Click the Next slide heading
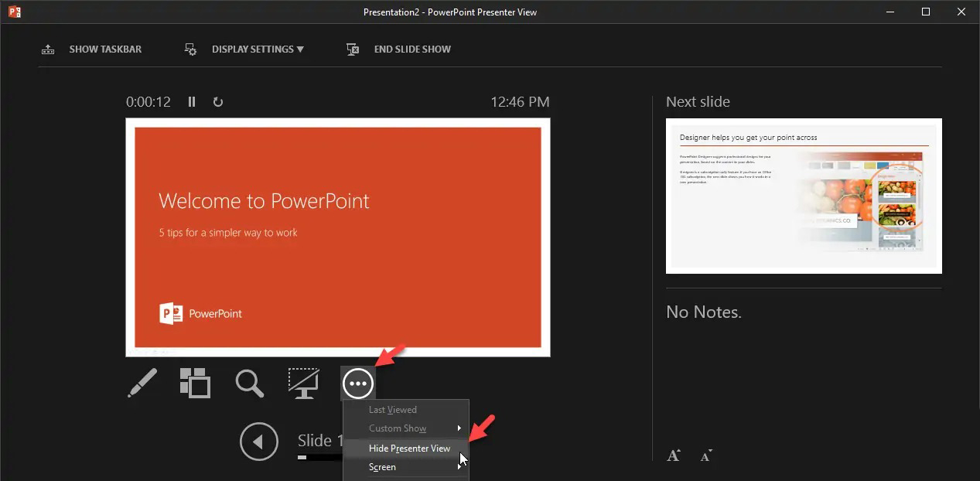 pos(698,101)
